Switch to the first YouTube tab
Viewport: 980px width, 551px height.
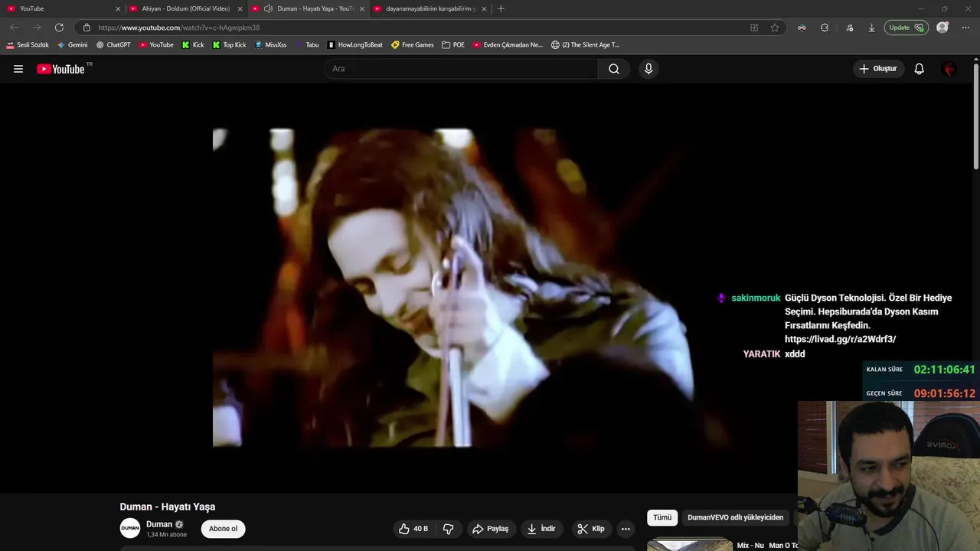(x=63, y=8)
